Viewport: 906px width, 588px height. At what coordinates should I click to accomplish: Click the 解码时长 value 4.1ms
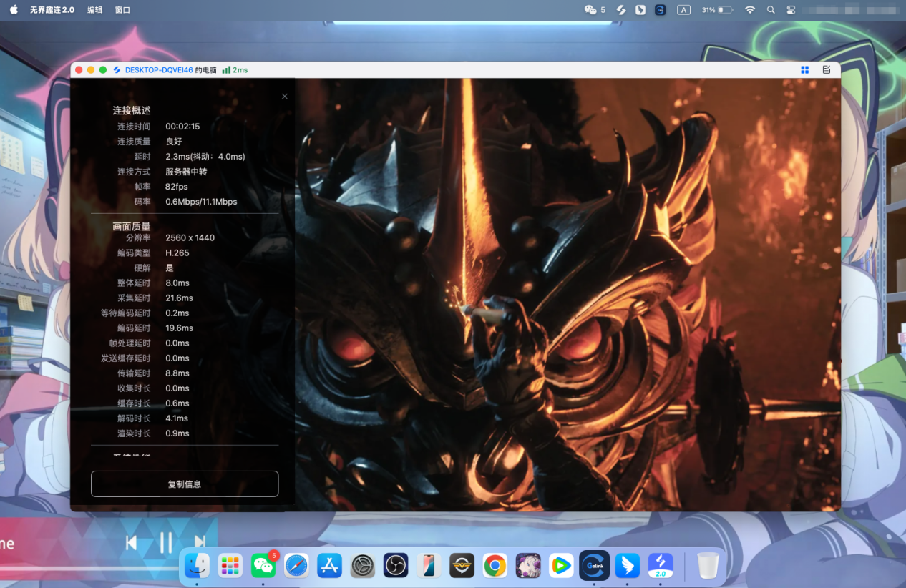click(177, 418)
